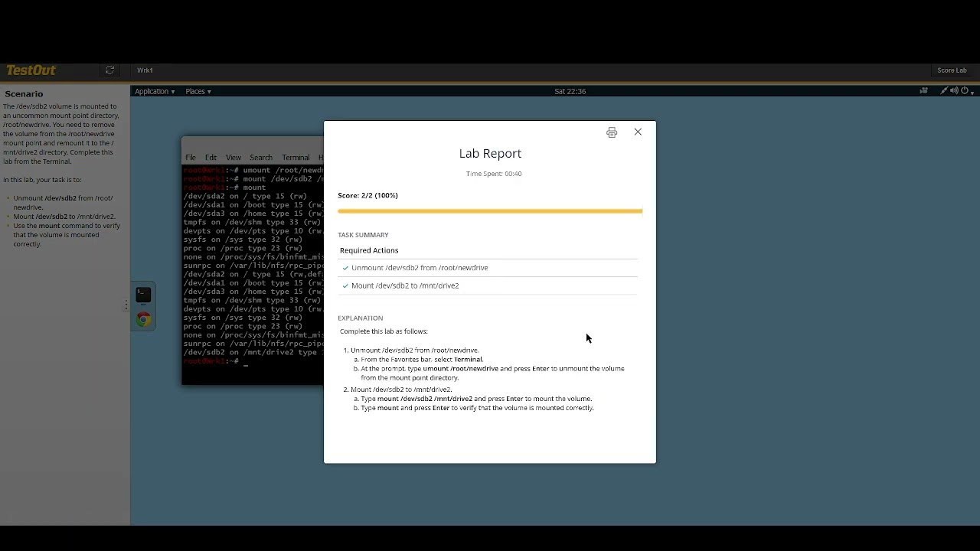980x551 pixels.
Task: Click the 'Time Spent: 00:40' text
Action: (494, 174)
